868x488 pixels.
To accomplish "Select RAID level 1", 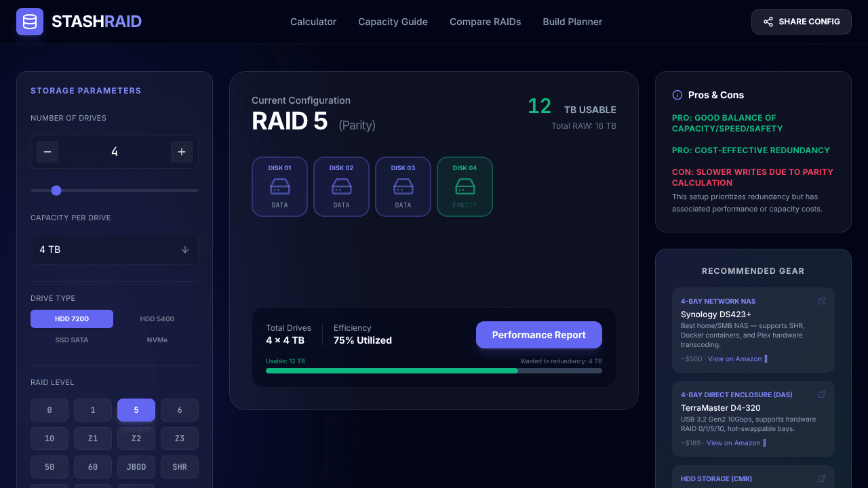I will click(x=93, y=410).
